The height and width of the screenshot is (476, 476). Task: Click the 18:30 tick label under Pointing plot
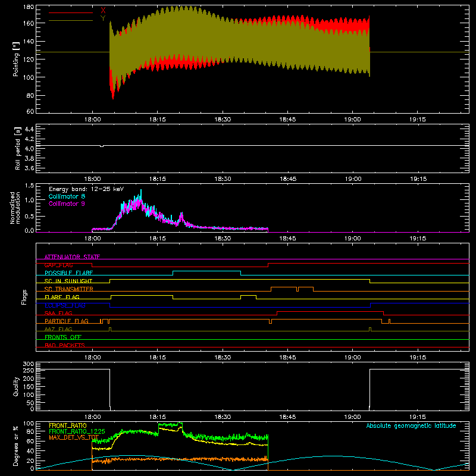pos(223,120)
